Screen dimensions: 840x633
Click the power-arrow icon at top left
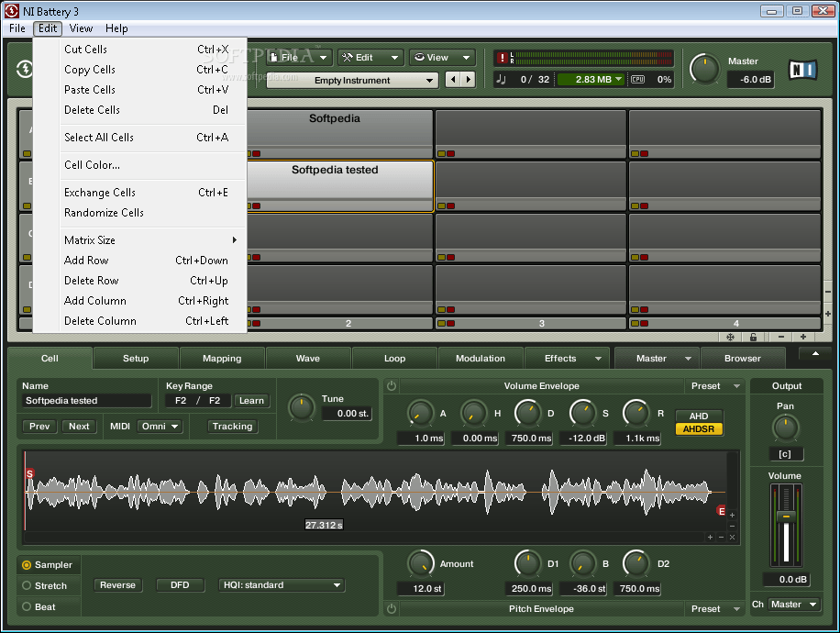tap(24, 69)
